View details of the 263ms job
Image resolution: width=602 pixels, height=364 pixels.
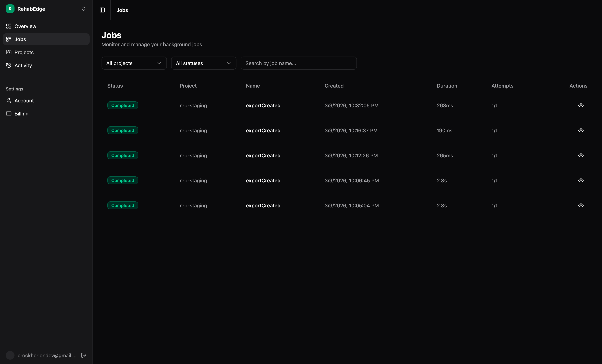(x=581, y=105)
